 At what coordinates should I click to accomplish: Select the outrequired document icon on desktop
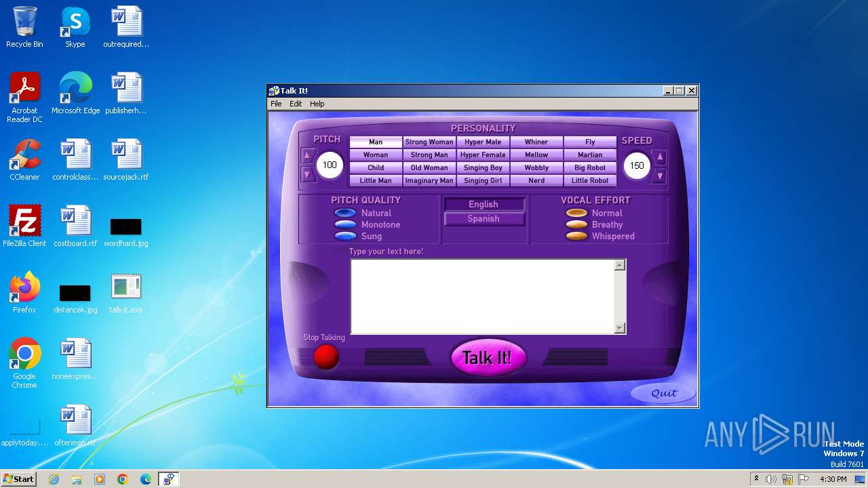pyautogui.click(x=126, y=27)
